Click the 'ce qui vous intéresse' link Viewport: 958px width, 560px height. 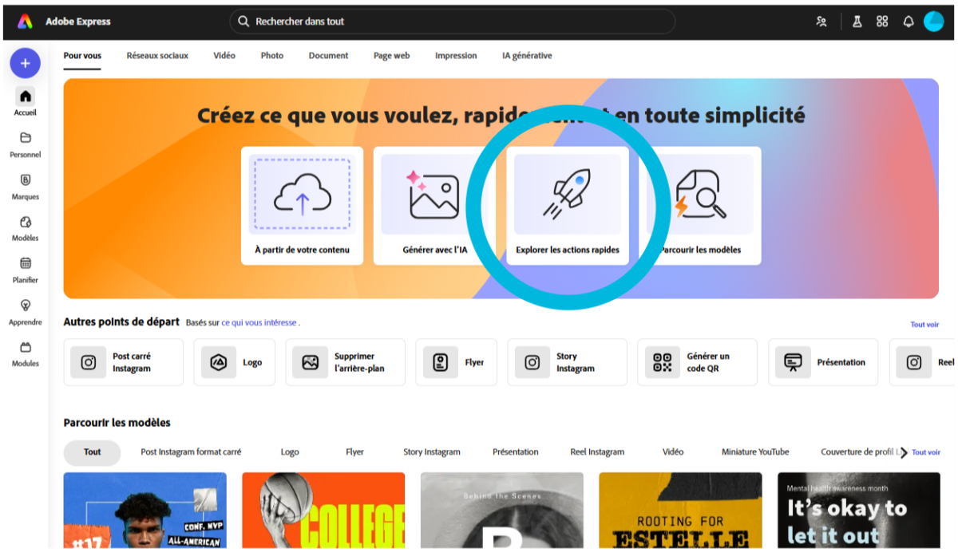tap(259, 323)
